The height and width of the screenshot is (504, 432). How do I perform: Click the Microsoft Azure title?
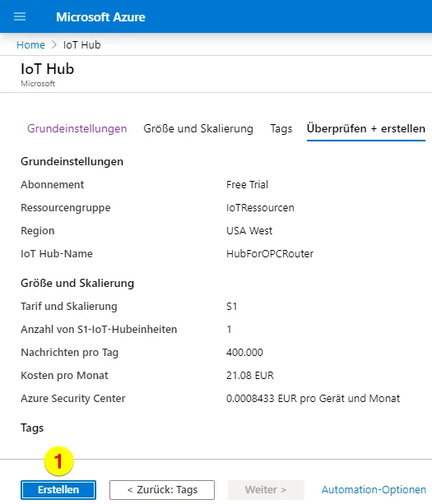click(100, 17)
